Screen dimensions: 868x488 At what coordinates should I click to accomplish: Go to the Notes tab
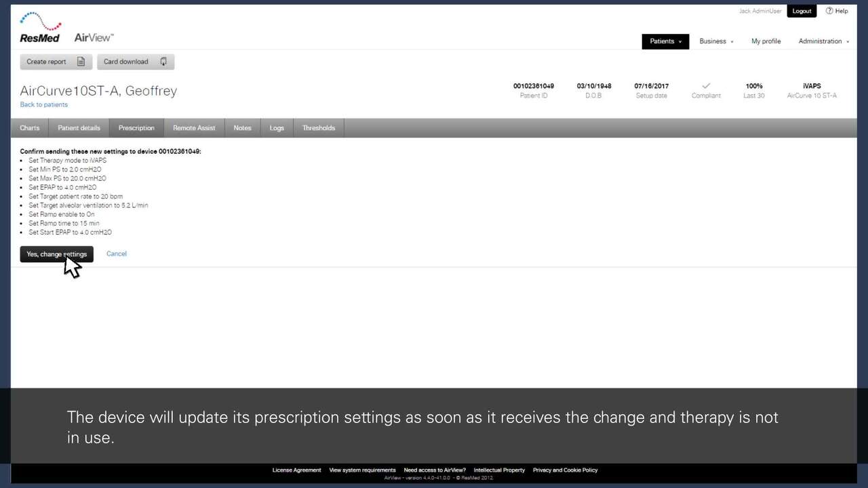tap(242, 128)
